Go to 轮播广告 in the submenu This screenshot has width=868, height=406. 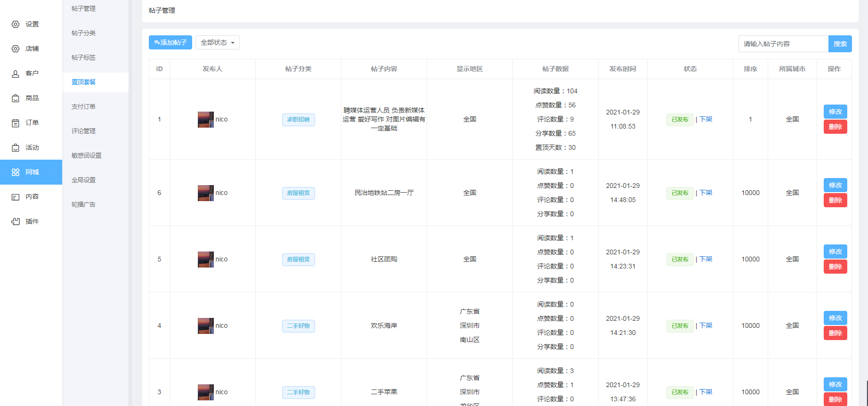[83, 204]
